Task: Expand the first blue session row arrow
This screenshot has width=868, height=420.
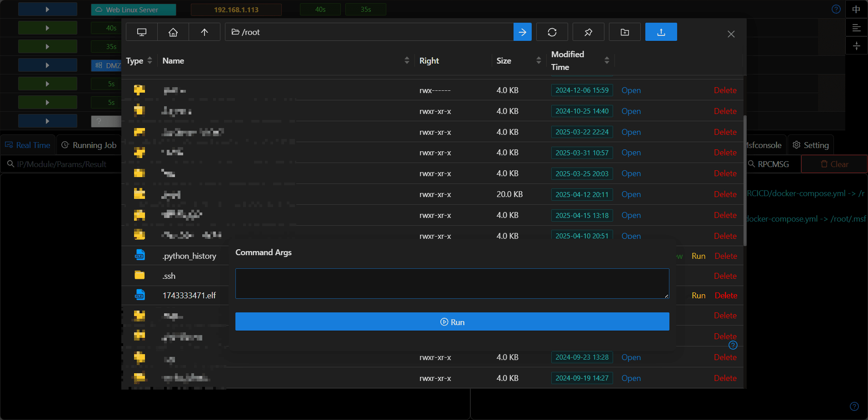Action: point(47,9)
